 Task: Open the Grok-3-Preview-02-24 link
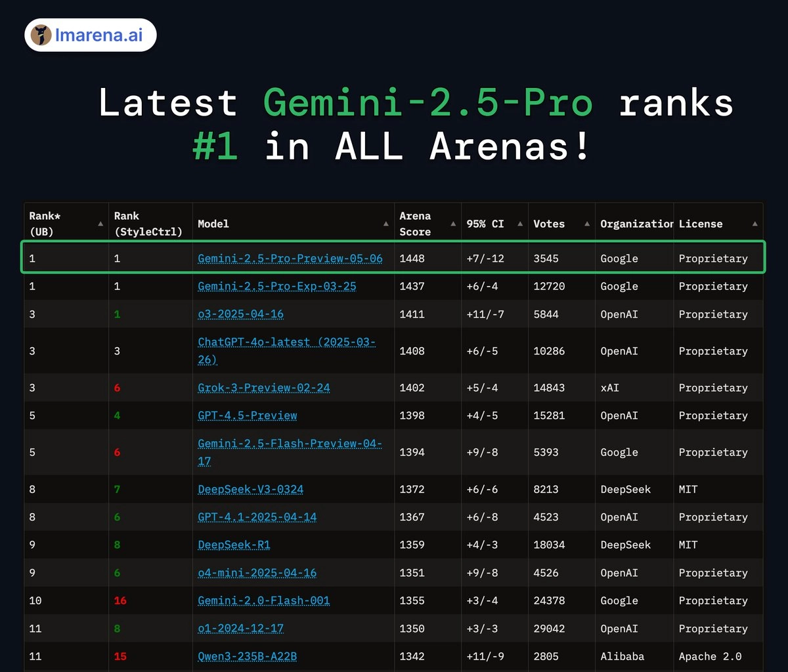coord(264,387)
